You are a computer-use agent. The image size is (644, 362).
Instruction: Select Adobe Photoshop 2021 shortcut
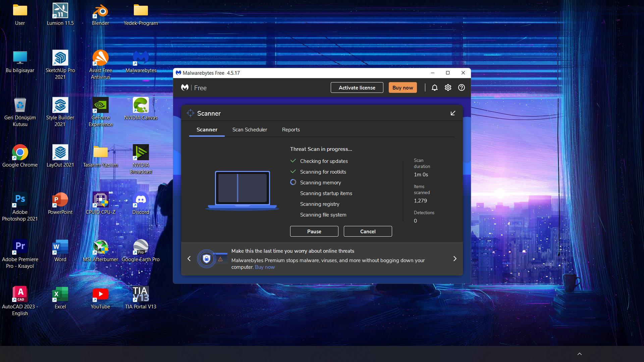coord(20,207)
